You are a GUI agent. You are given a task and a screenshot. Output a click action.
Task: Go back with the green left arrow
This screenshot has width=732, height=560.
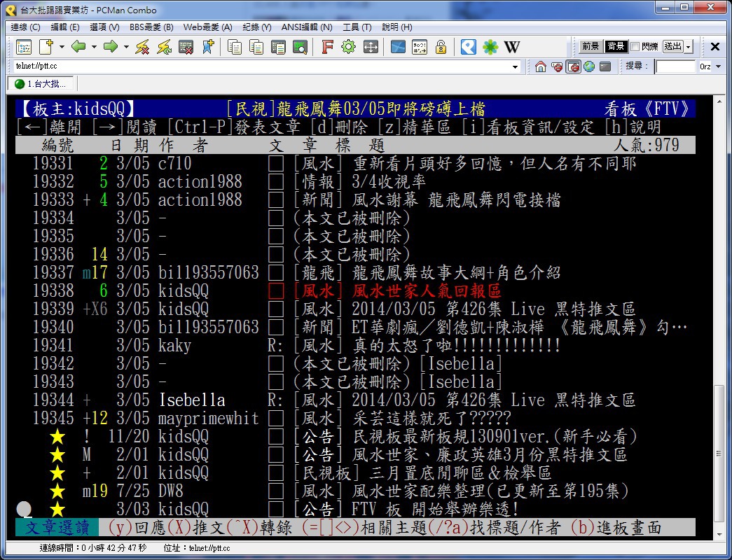click(x=78, y=47)
